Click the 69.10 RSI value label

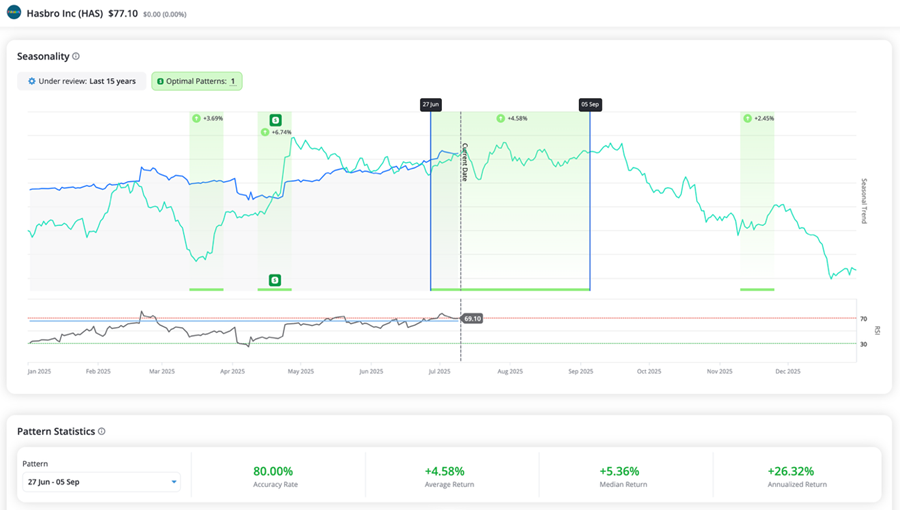point(473,318)
